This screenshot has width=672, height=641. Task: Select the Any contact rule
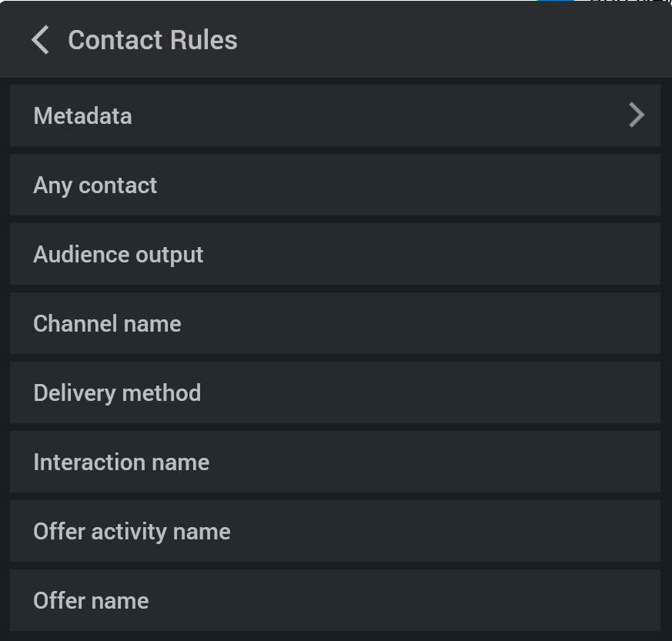pos(335,185)
